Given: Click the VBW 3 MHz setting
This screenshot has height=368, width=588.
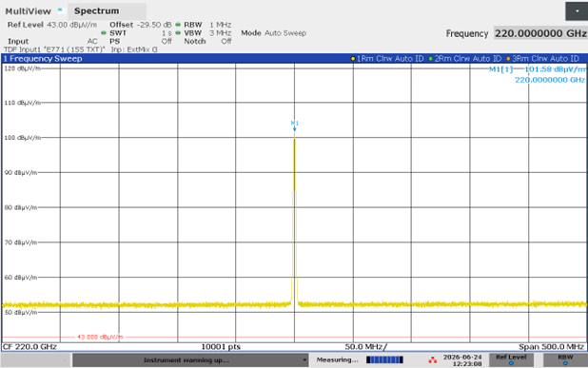Looking at the screenshot, I should [x=207, y=33].
